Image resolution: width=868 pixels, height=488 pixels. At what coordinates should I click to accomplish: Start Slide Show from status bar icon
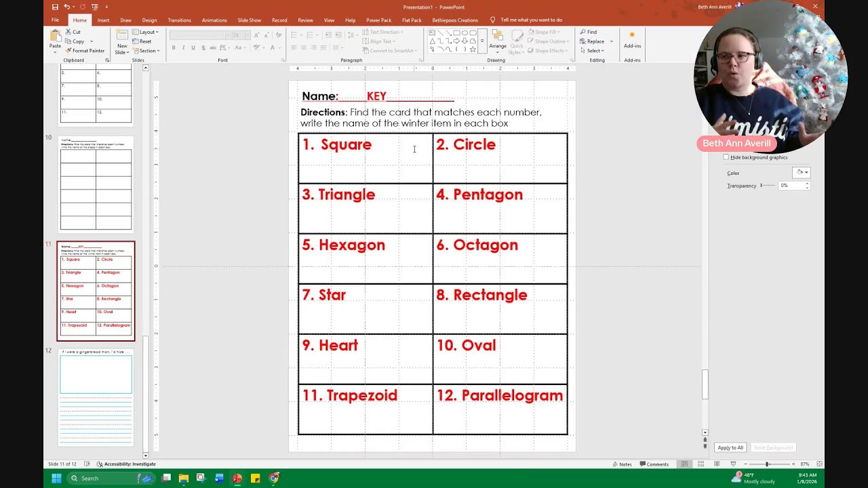coord(732,464)
